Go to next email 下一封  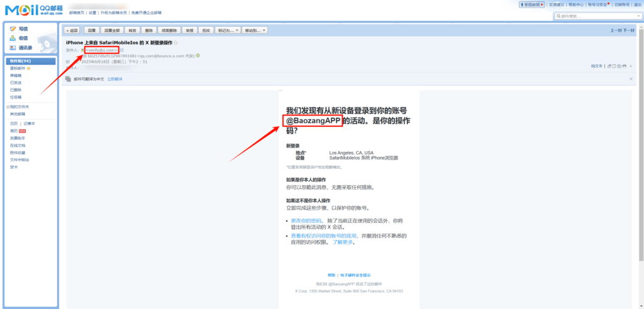pos(629,30)
